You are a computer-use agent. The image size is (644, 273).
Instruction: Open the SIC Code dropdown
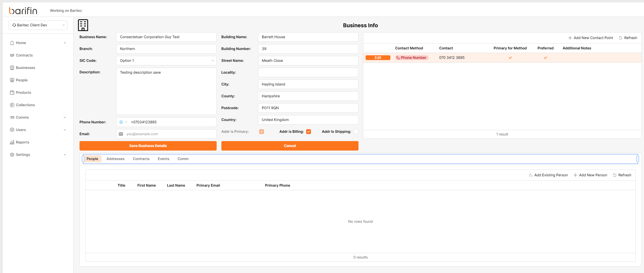click(166, 61)
